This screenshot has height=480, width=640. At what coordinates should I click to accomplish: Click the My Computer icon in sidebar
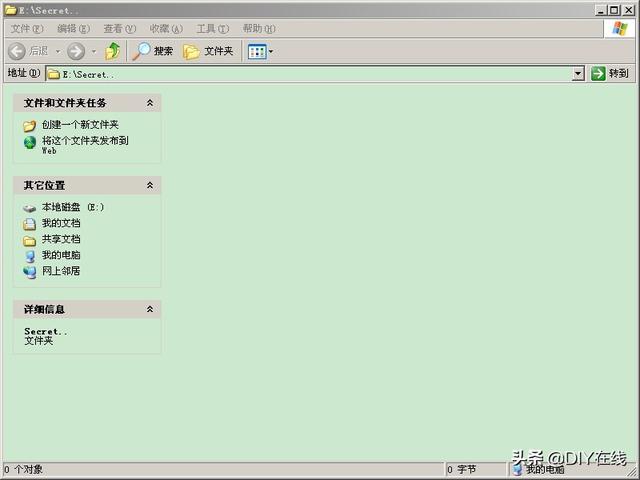coord(29,256)
